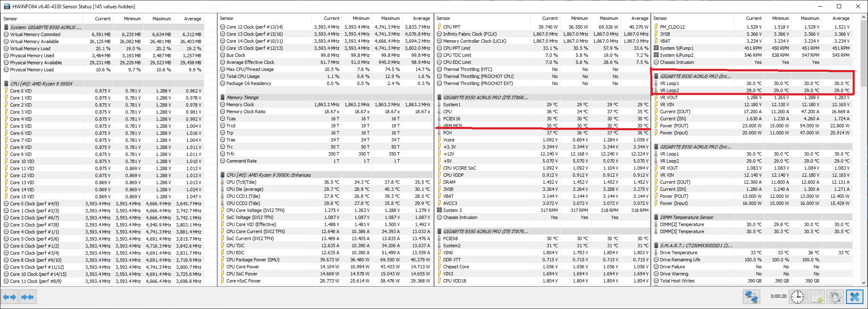Click the chip icon on Memory Timings header
Image resolution: width=868 pixels, height=309 pixels.
pos(223,97)
